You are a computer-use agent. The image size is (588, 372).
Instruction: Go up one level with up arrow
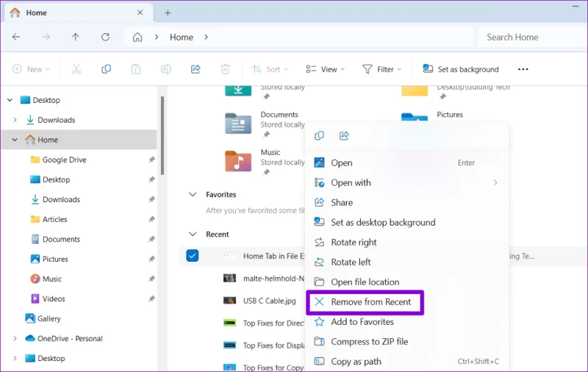click(x=76, y=37)
